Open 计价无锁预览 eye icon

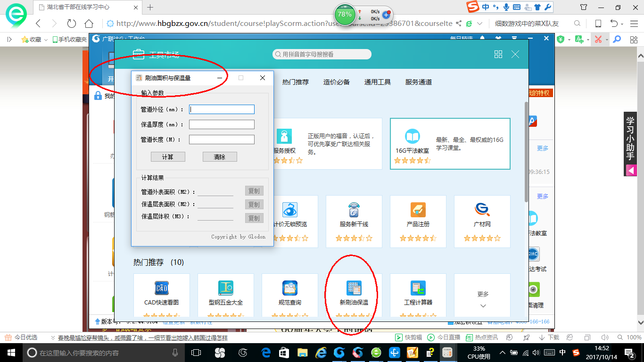pos(290,210)
